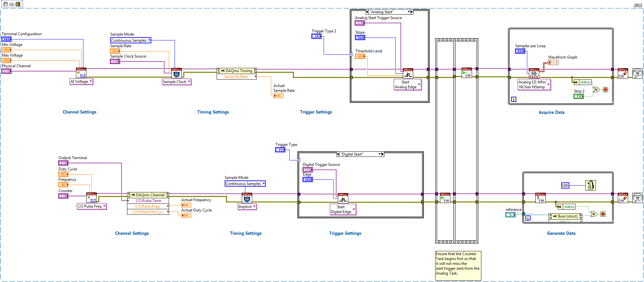Viewport: 644px width, 282px height.
Task: Go to next case of Analog Start structure
Action: click(x=412, y=12)
